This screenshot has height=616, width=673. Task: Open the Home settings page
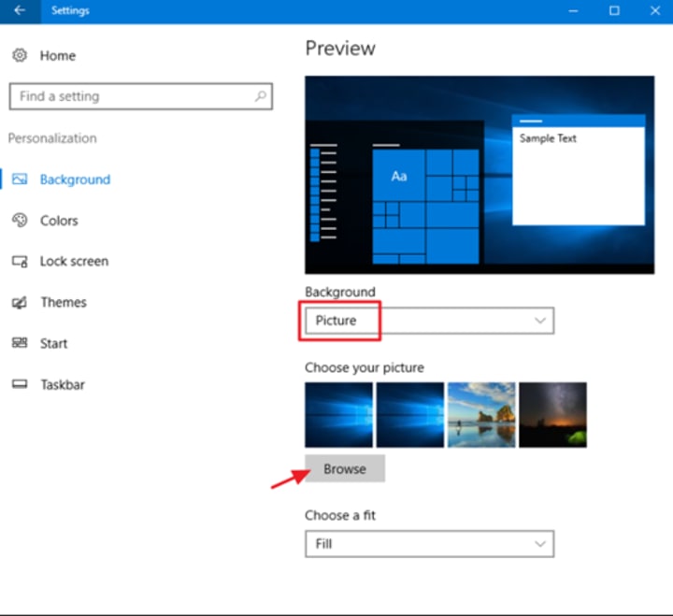(58, 55)
